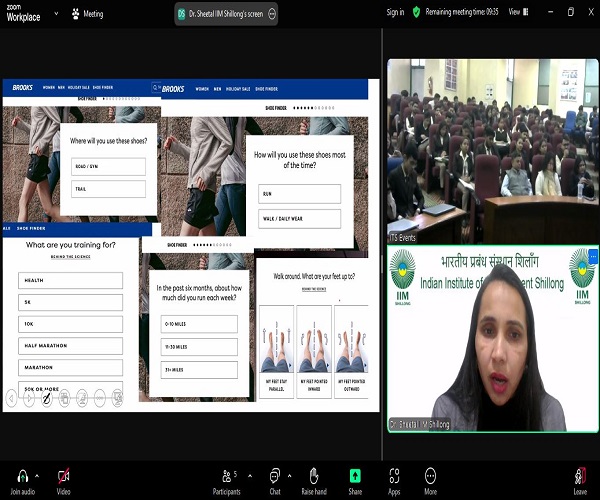Pick the My feet stay parallel card
The image size is (600, 500).
[x=276, y=352]
